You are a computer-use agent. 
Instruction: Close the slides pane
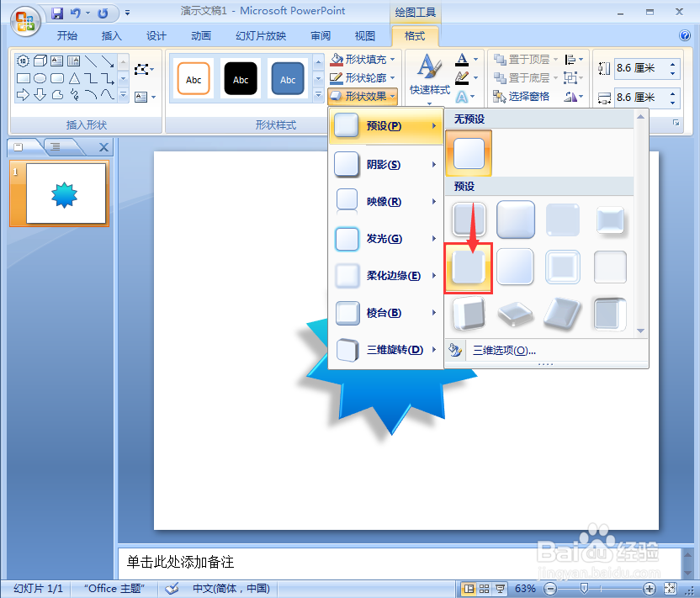pyautogui.click(x=103, y=147)
